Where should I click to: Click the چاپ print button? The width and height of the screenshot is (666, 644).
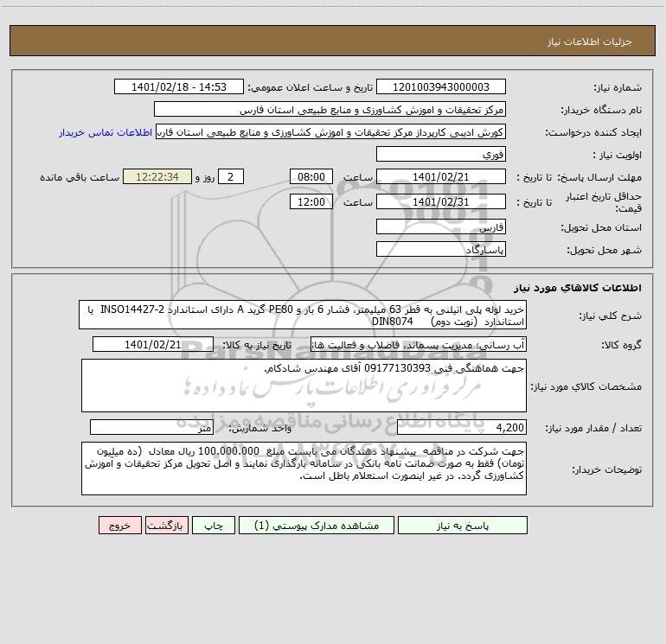click(214, 526)
